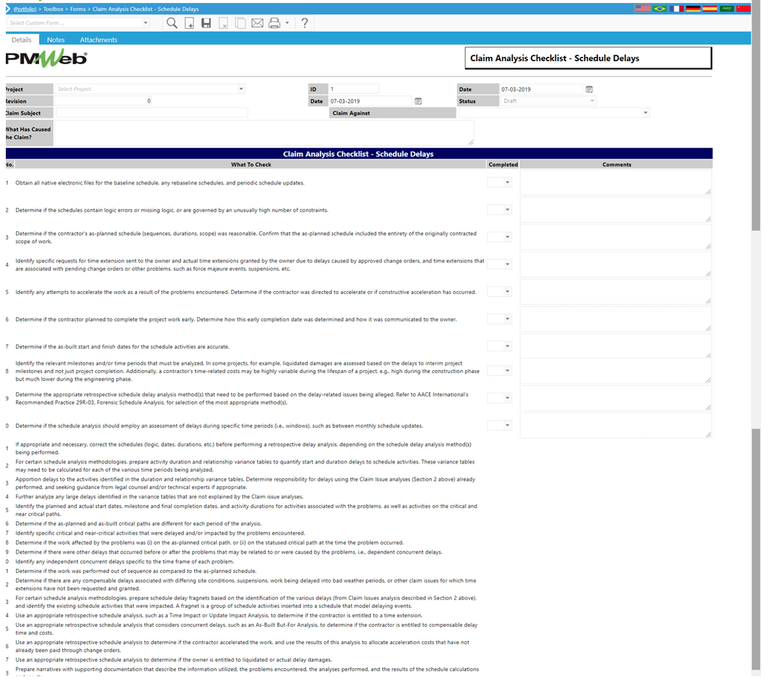
Task: Click the ID field showing 1
Action: point(353,89)
